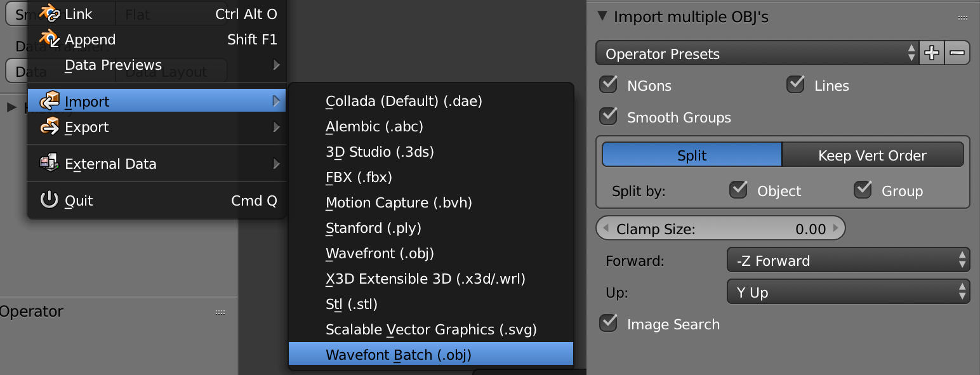Disable Image Search
Screen dimensions: 980x375
[x=607, y=323]
